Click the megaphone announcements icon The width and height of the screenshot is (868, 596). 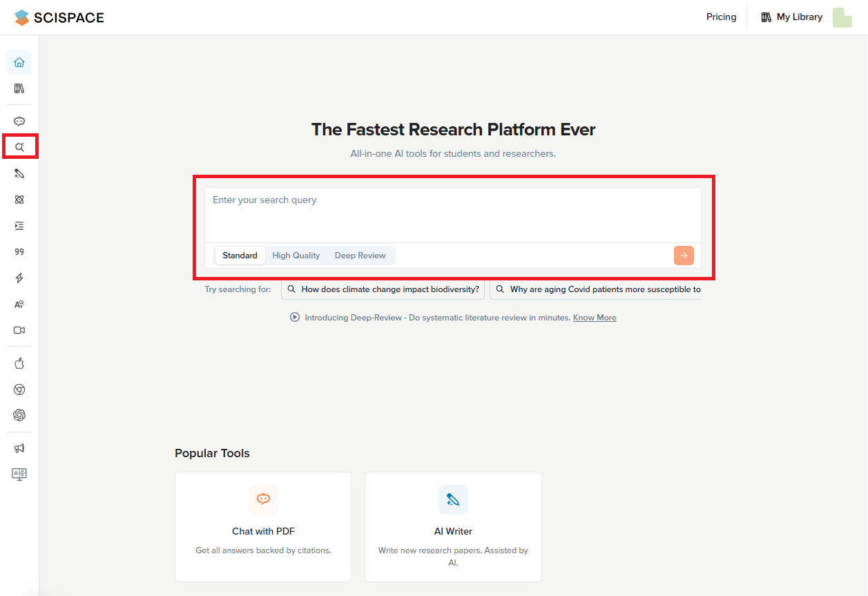pos(19,448)
